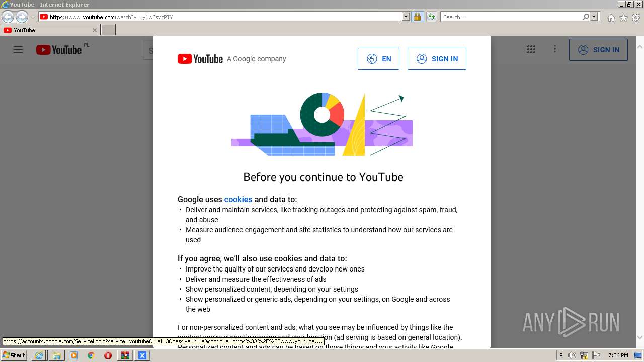Open the Windows Start button
The image size is (644, 362).
(14, 355)
